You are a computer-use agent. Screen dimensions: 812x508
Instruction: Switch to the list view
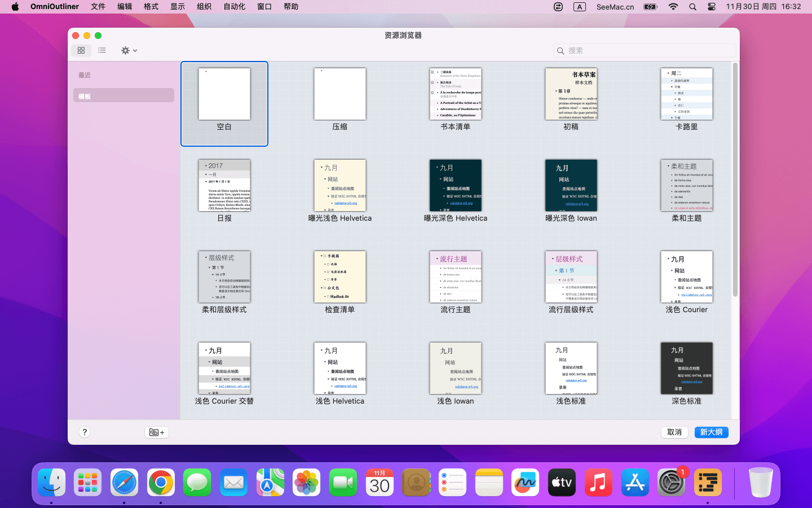(102, 50)
